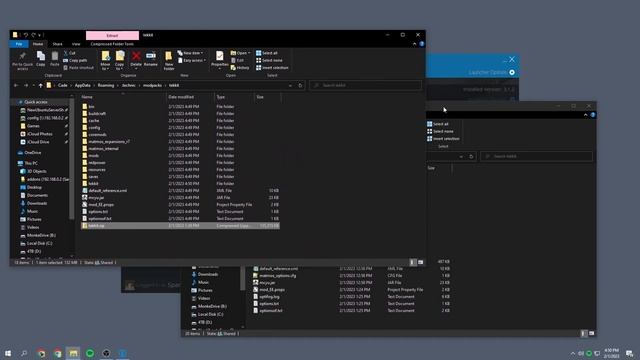640x360 pixels.
Task: Click Cut in the Clipboard group
Action: pos(69,53)
